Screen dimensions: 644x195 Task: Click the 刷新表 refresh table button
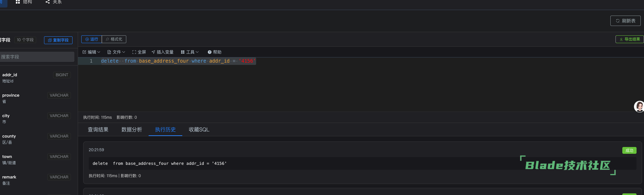coord(626,20)
